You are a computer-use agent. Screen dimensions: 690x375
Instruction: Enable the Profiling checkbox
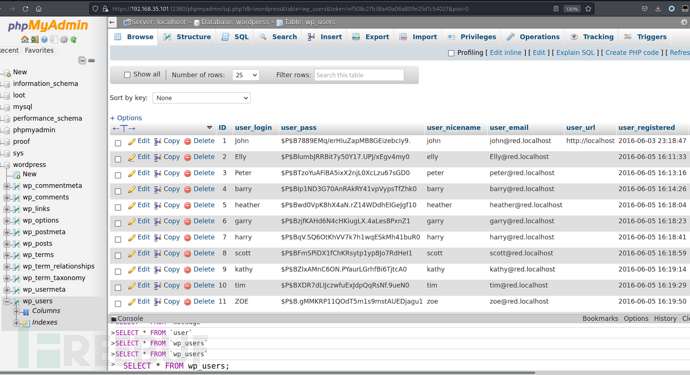(x=451, y=53)
